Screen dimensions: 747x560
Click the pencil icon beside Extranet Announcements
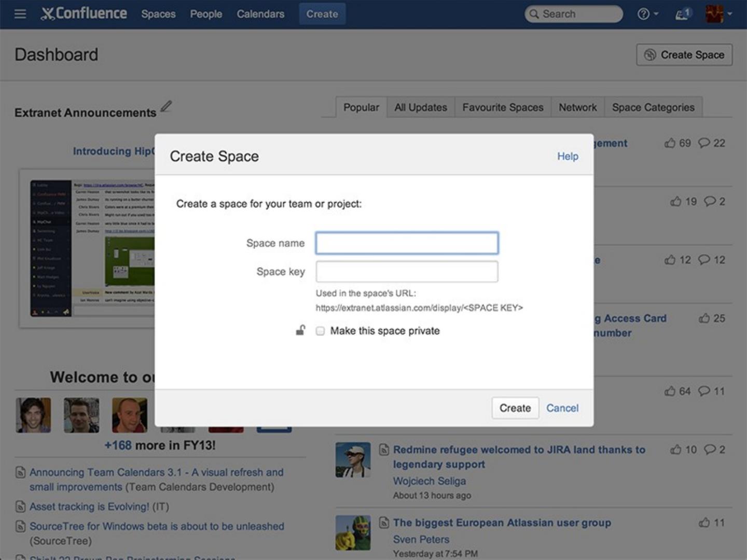click(x=165, y=107)
